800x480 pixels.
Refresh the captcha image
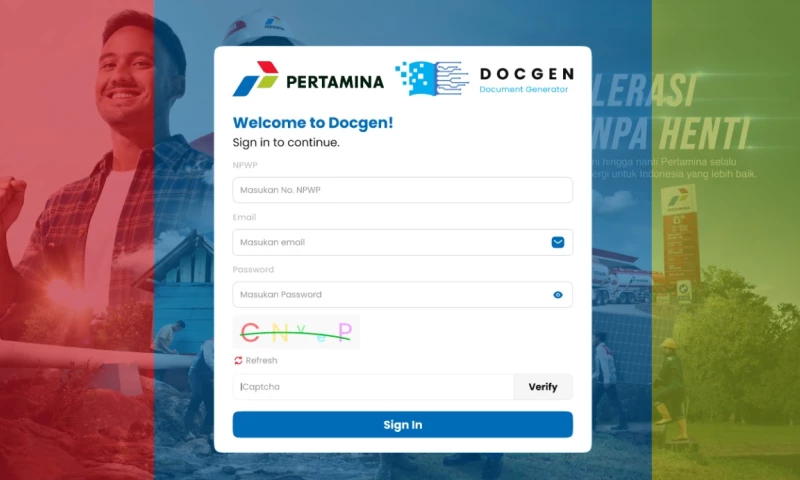click(x=256, y=361)
